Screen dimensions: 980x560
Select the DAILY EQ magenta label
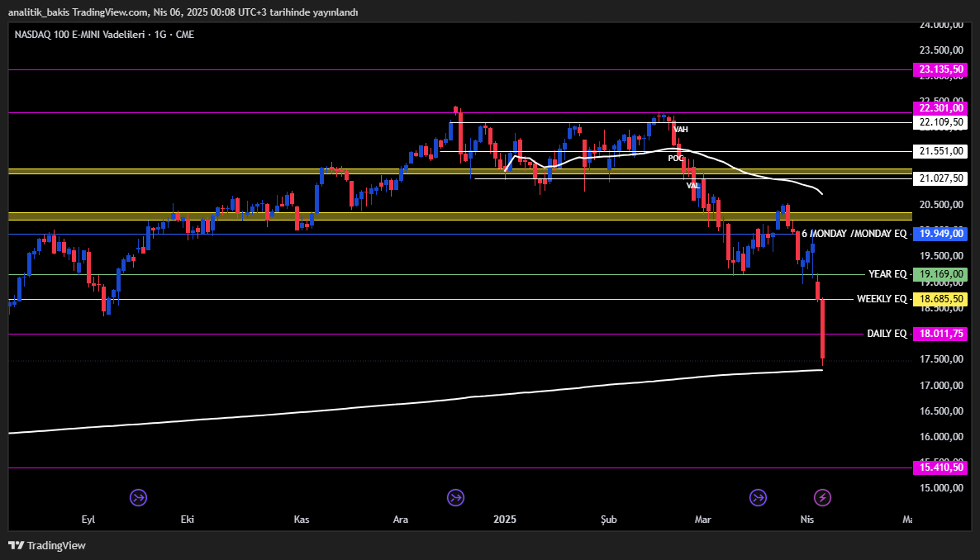(x=940, y=334)
